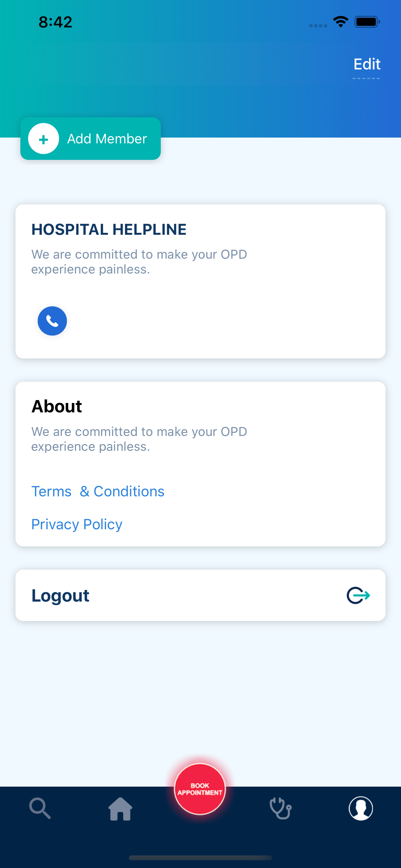Tap the battery status icon
Viewport: 401px width, 868px height.
(x=367, y=22)
